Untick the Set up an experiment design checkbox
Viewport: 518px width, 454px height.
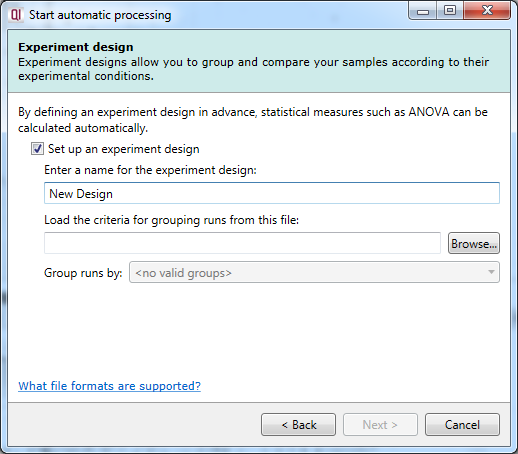pos(37,149)
